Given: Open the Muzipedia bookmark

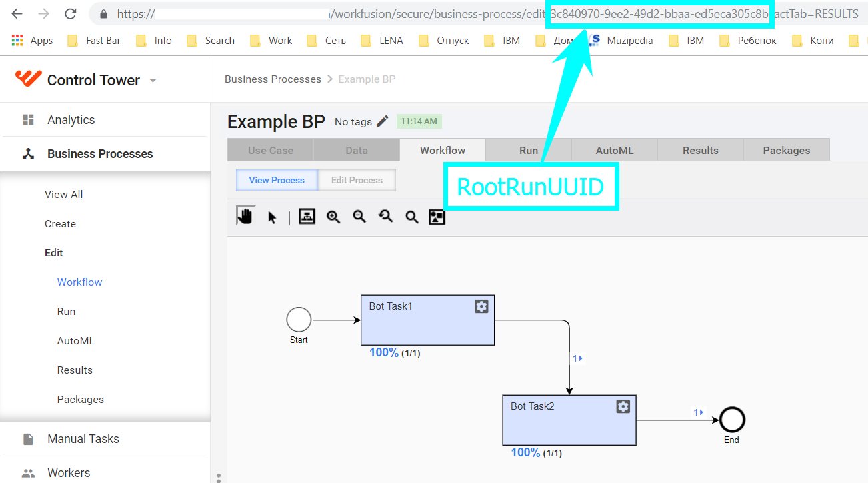Looking at the screenshot, I should (622, 41).
